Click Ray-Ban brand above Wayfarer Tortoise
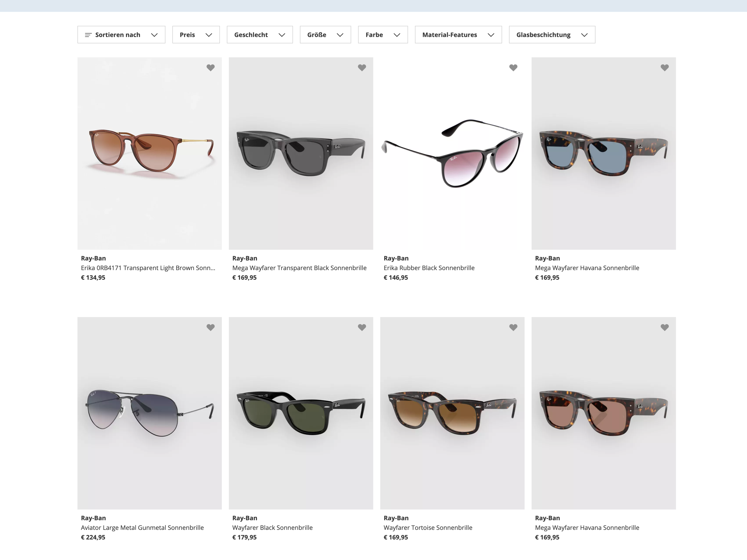This screenshot has height=560, width=747. point(396,518)
